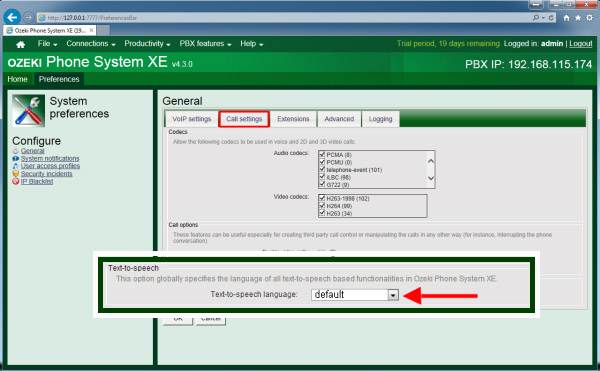Select the Ozeki Phone System XE browser tab
This screenshot has width=600, height=371.
[x=50, y=30]
